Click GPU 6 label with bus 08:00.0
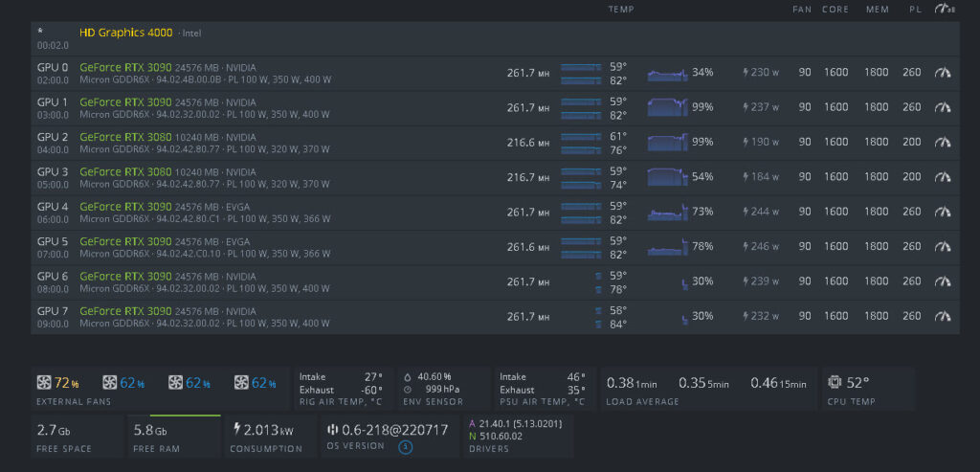980x472 pixels. point(53,282)
